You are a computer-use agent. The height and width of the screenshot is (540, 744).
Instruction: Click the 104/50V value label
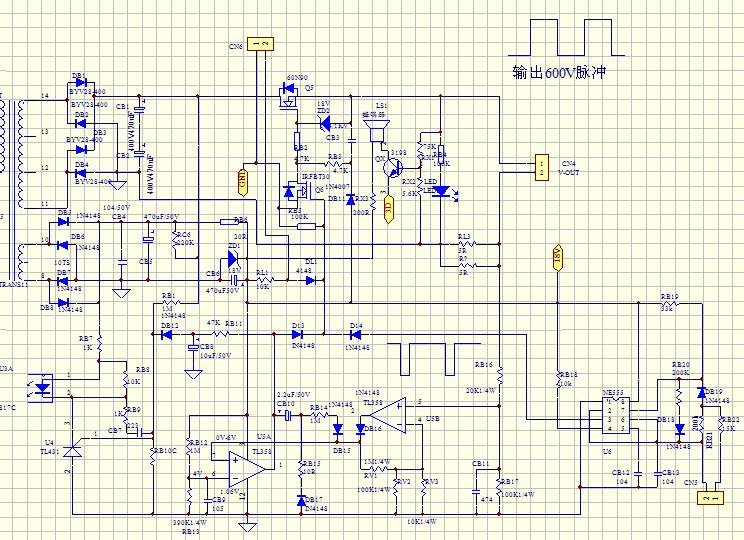[116, 208]
